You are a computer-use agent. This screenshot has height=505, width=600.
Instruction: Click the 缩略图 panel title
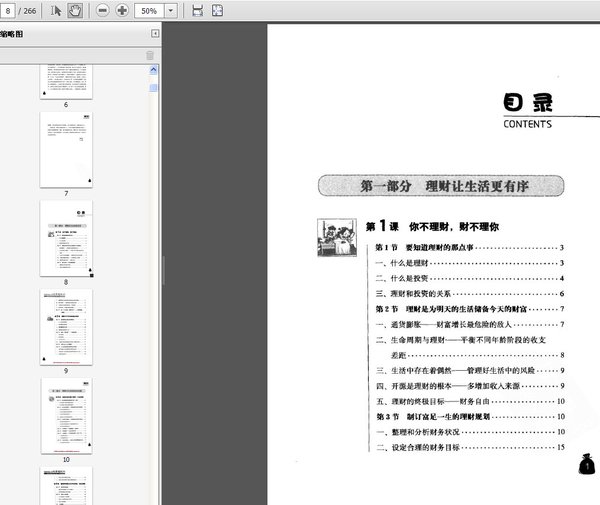11,34
